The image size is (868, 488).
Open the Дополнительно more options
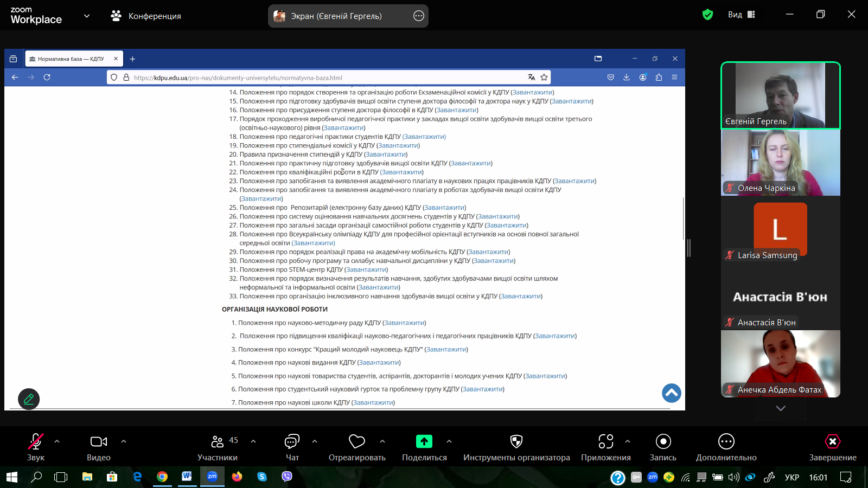(x=726, y=447)
